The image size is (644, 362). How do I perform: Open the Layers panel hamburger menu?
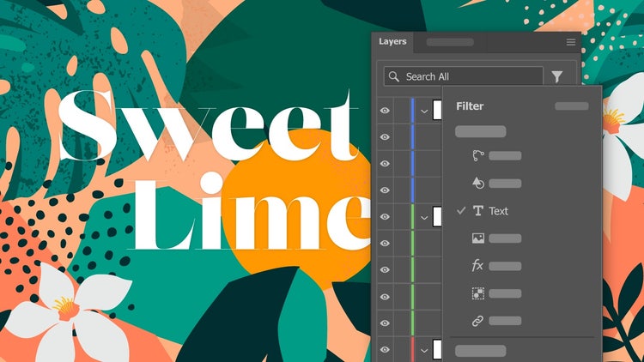pos(571,42)
